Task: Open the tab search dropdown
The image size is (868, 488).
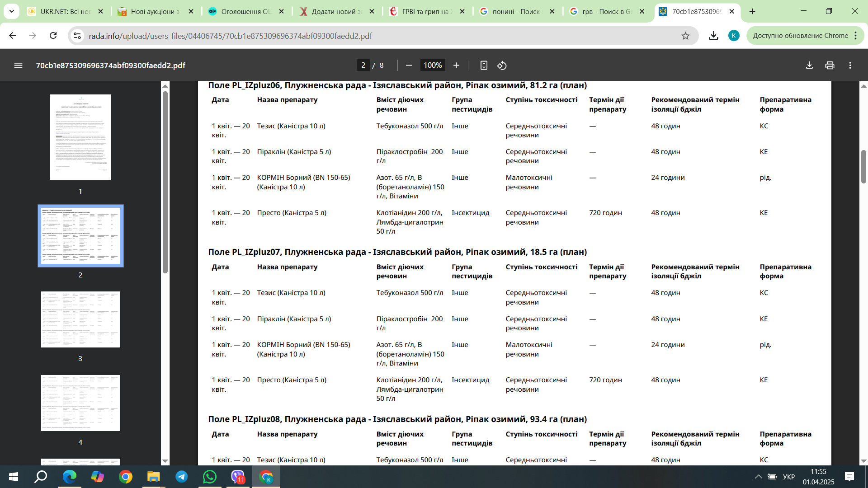Action: point(11,11)
